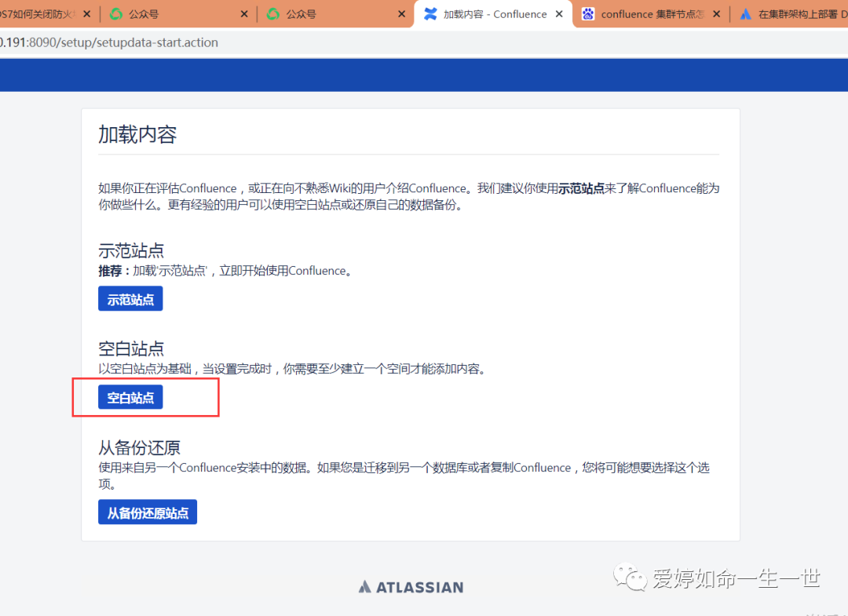The height and width of the screenshot is (616, 848).
Task: Click the Baidu paw favicon on tab
Action: (x=588, y=14)
